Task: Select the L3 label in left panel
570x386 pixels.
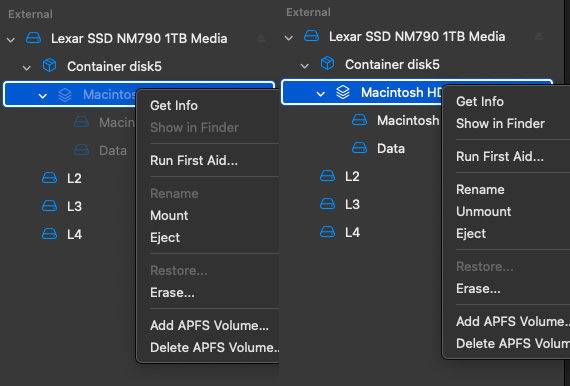Action: click(x=74, y=206)
